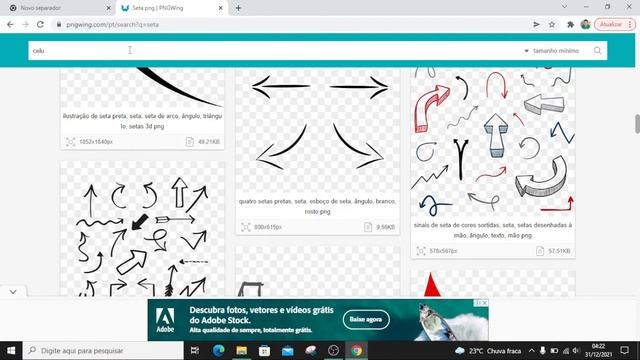Reload the page with the refresh icon

[40, 24]
